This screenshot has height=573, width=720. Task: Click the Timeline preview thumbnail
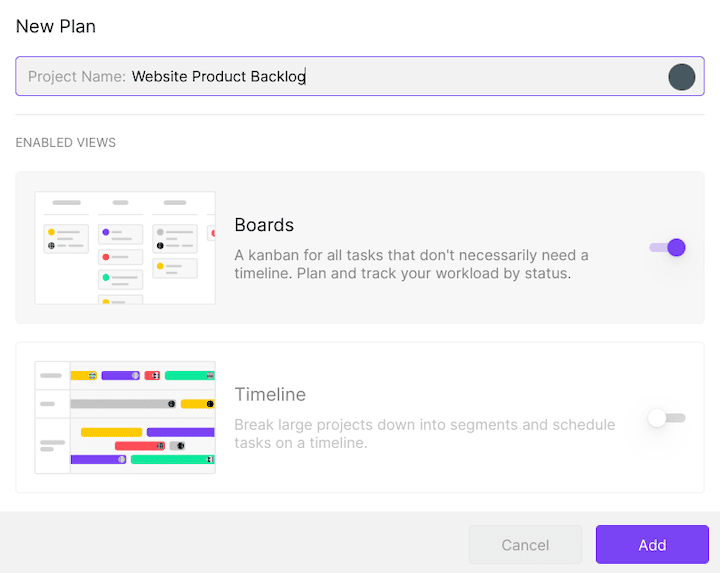[x=125, y=417]
